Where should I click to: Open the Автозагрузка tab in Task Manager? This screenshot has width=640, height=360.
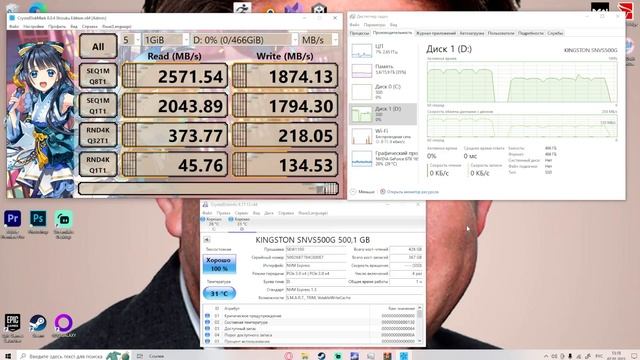pos(472,33)
